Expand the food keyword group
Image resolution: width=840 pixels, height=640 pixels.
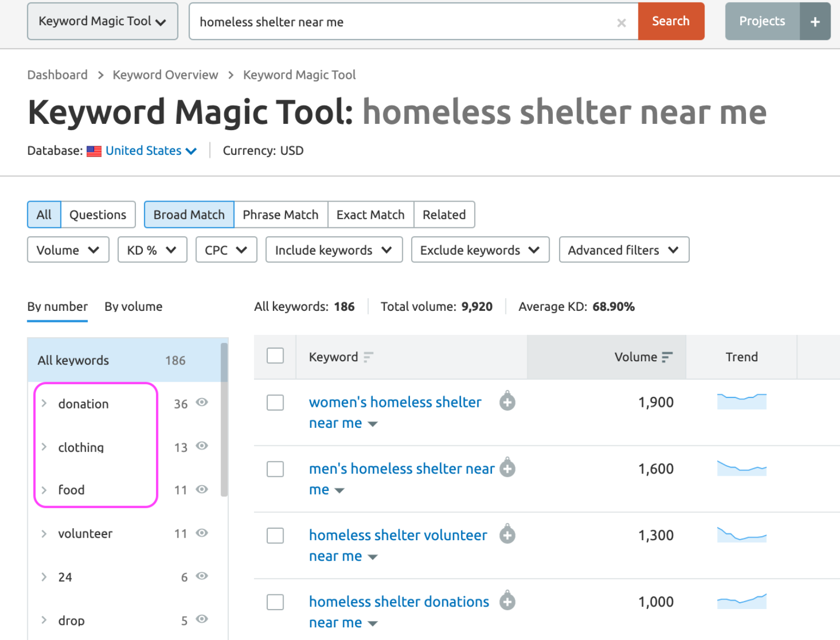pos(44,490)
